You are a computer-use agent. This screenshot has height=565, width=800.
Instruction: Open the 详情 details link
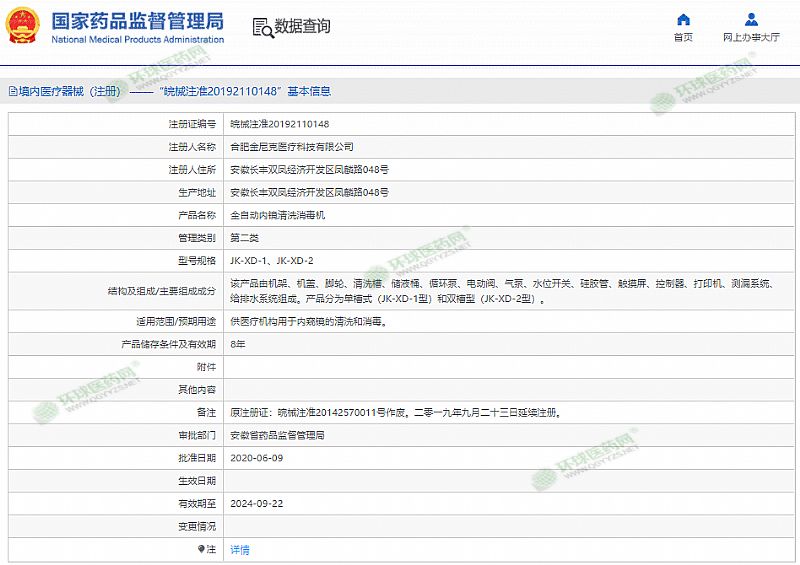point(240,549)
